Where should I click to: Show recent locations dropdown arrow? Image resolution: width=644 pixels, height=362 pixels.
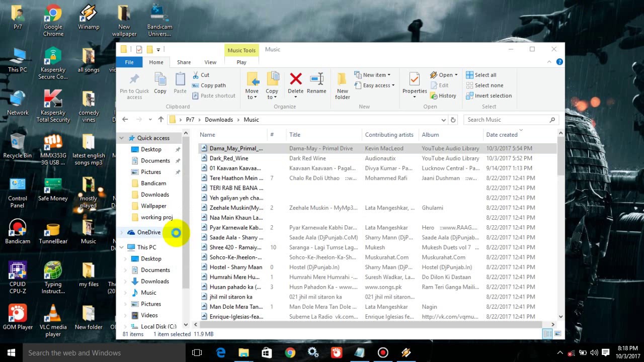point(150,120)
